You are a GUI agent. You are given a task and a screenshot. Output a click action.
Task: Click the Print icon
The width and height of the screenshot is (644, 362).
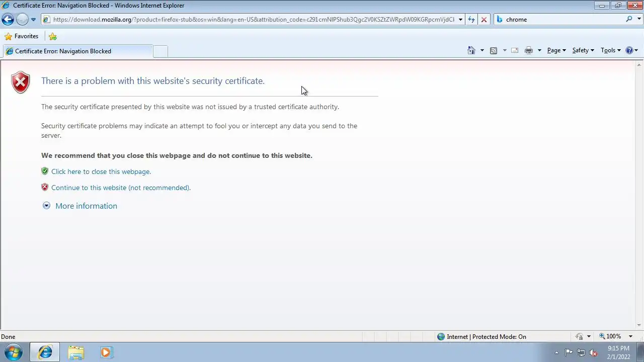(529, 50)
